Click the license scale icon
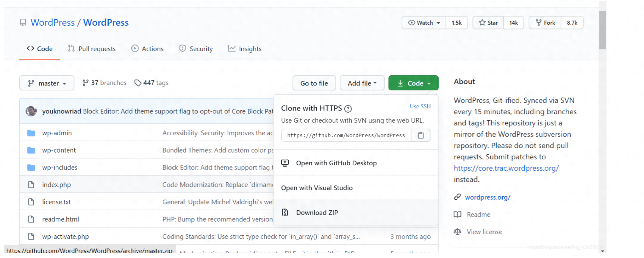Image resolution: width=644 pixels, height=258 pixels. (x=457, y=232)
